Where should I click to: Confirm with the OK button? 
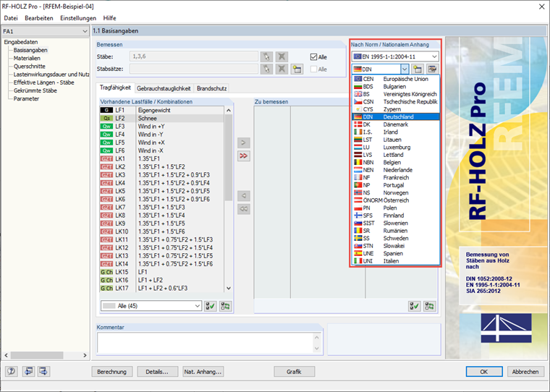click(x=484, y=372)
